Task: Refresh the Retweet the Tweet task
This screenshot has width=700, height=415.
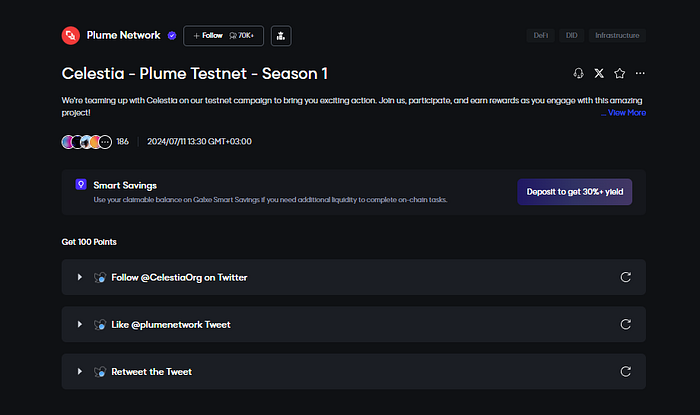Action: 625,372
